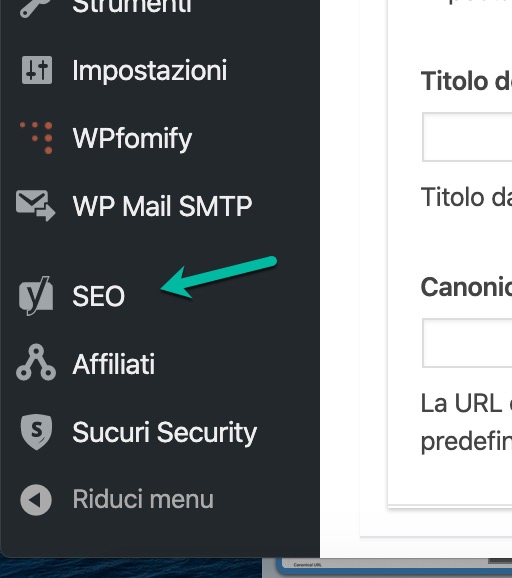This screenshot has width=512, height=578.
Task: Open the SEO menu label
Action: [98, 296]
